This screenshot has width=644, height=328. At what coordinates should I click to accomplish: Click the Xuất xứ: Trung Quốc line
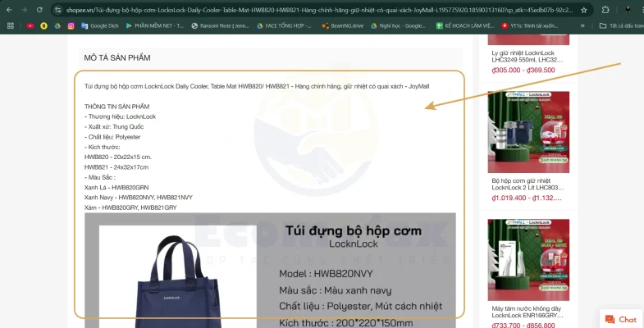coord(114,126)
